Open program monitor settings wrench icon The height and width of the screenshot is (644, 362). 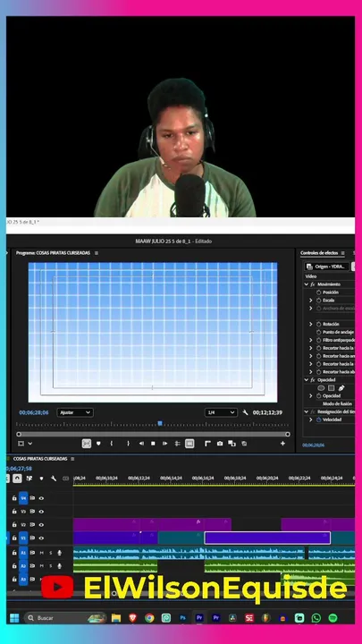pos(246,412)
